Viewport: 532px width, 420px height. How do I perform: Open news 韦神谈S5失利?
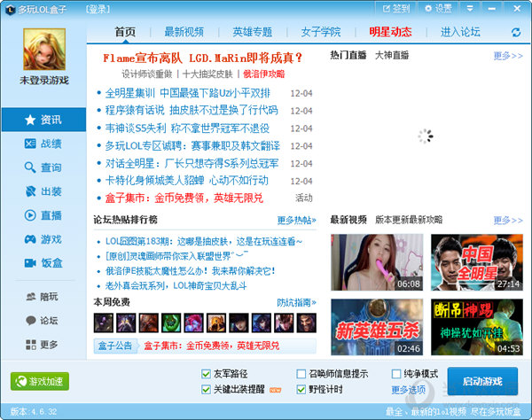click(x=187, y=128)
